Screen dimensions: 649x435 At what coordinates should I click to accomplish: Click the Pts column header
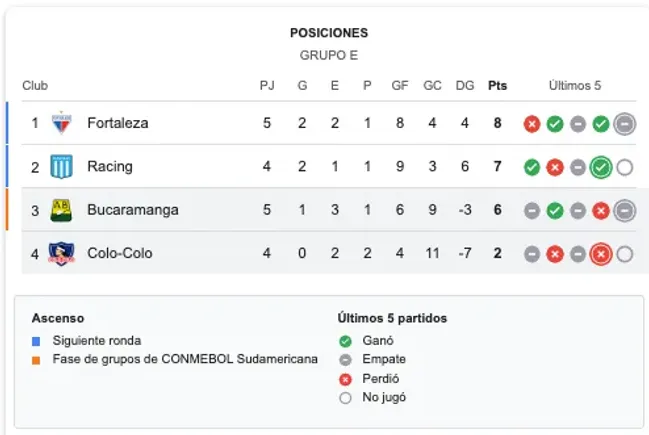(x=497, y=85)
